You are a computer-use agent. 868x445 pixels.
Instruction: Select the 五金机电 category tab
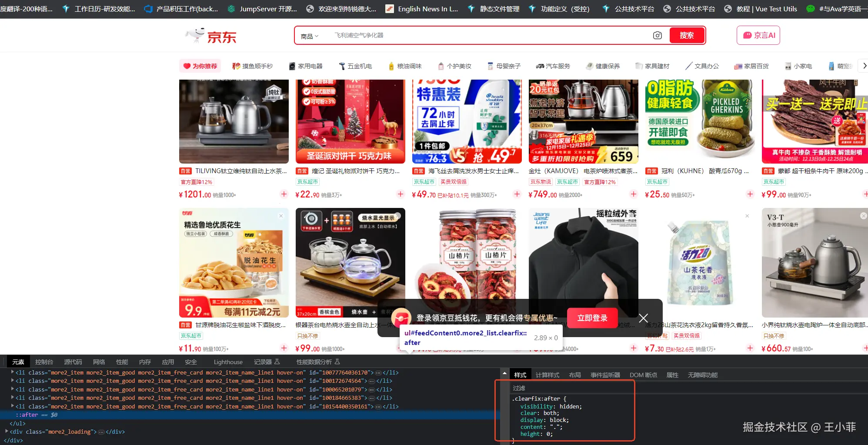click(x=355, y=66)
